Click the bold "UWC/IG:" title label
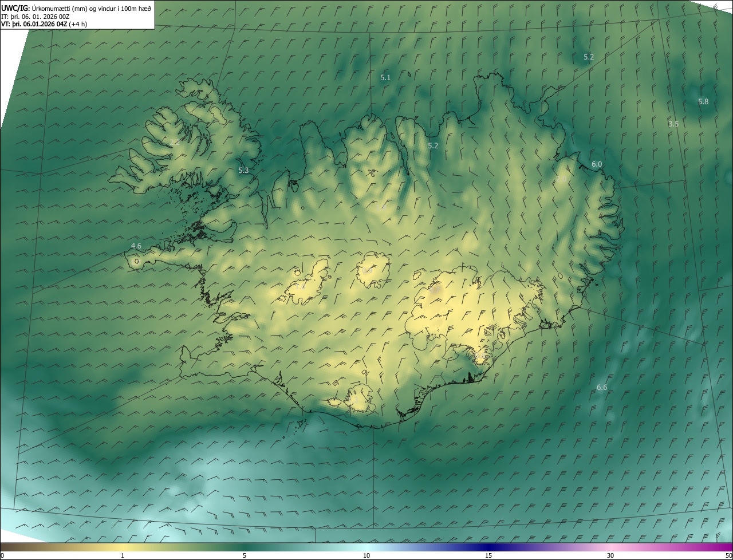Image resolution: width=733 pixels, height=560 pixels. click(15, 8)
